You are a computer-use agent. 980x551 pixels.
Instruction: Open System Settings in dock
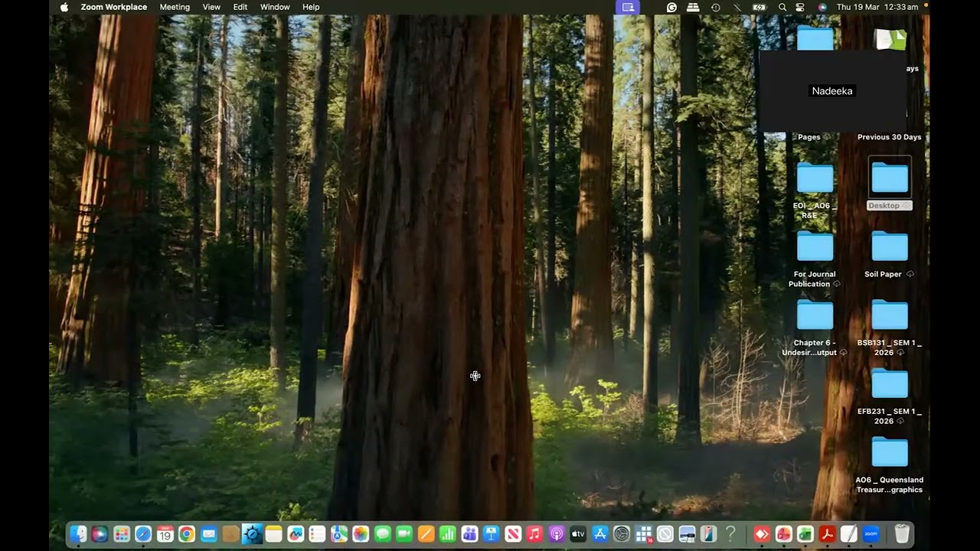[x=621, y=534]
